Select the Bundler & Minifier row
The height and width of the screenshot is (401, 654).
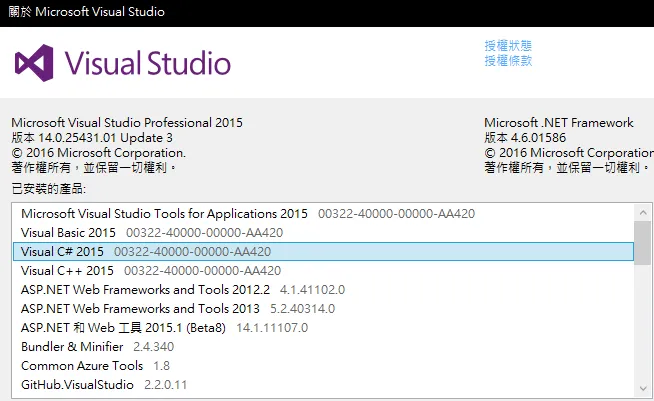click(323, 347)
